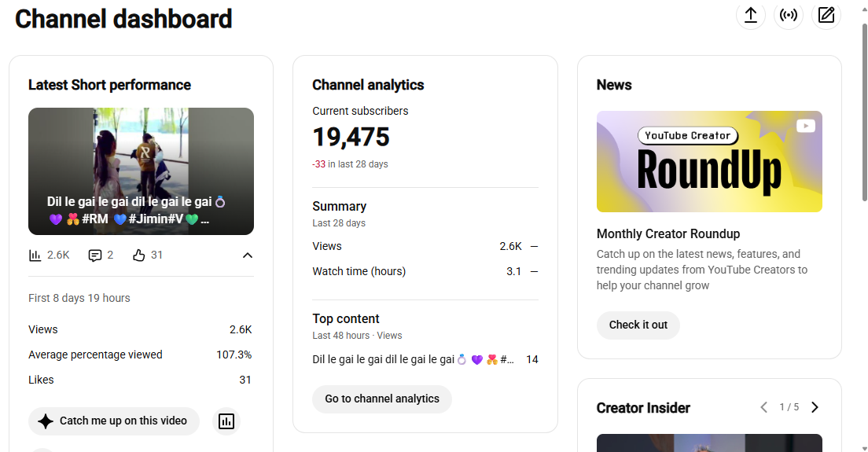Click the Latest Short performance heading
Image resolution: width=868 pixels, height=452 pixels.
click(109, 85)
